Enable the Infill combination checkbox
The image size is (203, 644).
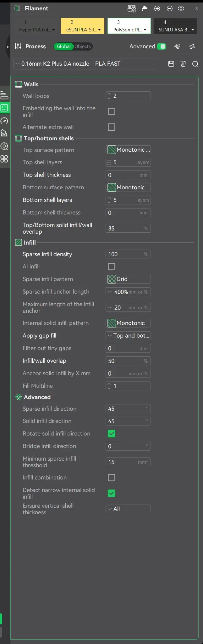112,478
